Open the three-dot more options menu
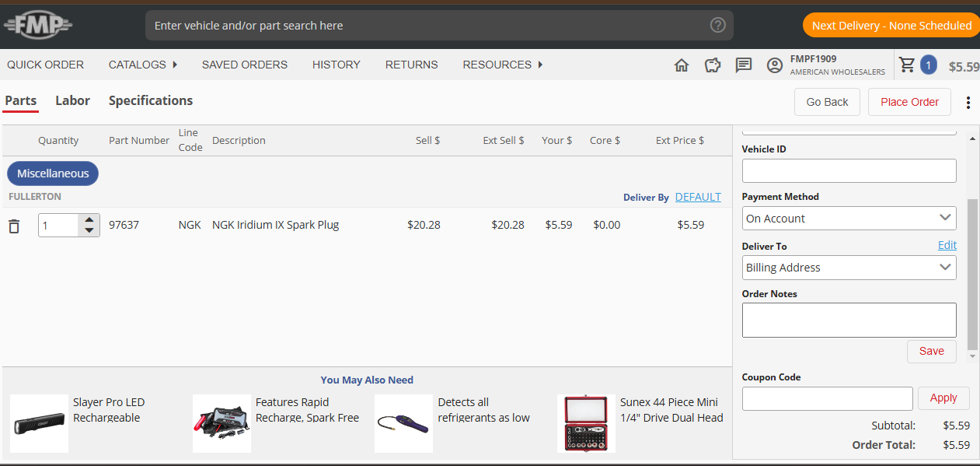This screenshot has width=980, height=466. (x=968, y=103)
